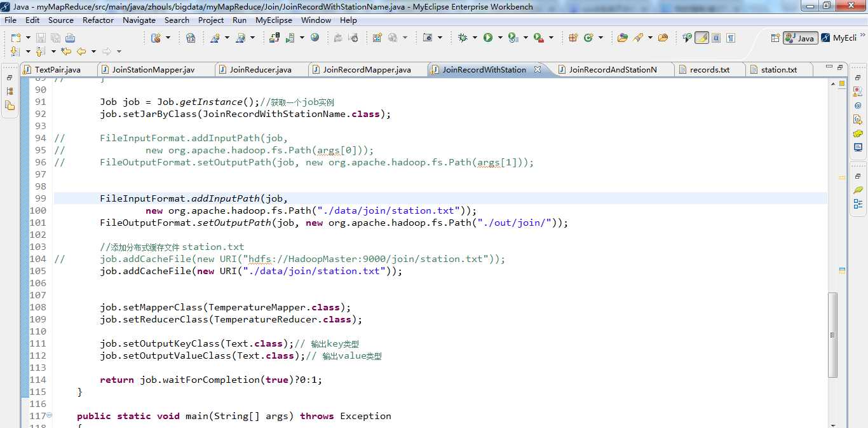Click the green leaf icon in right sidebar

tap(858, 190)
